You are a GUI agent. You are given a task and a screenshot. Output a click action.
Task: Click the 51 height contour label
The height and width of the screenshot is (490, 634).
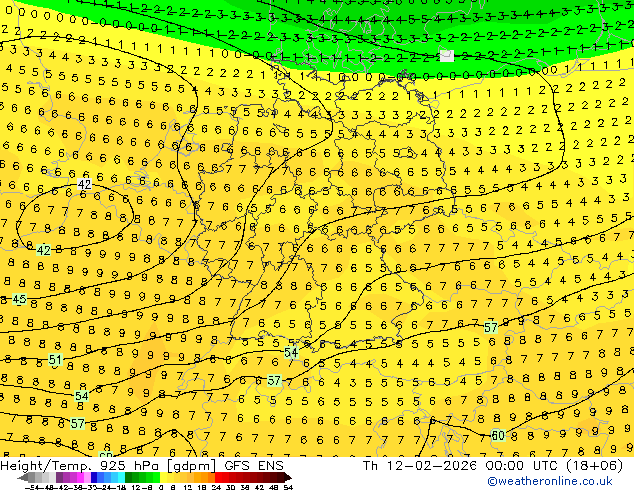point(55,359)
